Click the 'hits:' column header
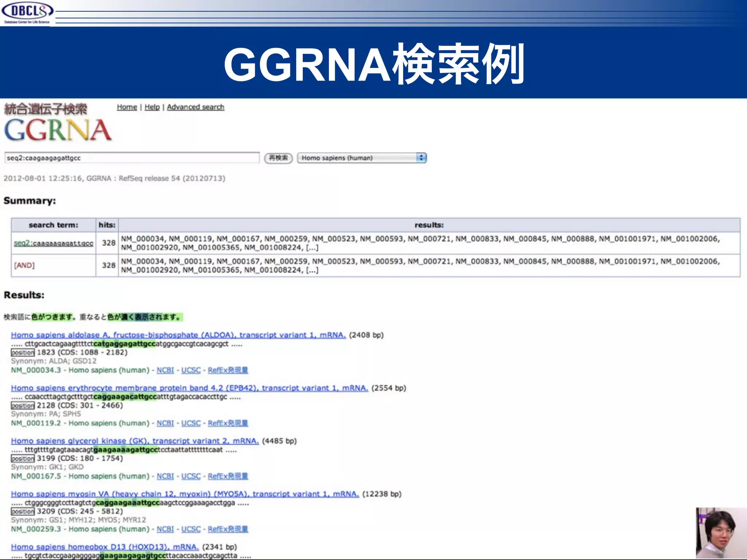 (107, 225)
